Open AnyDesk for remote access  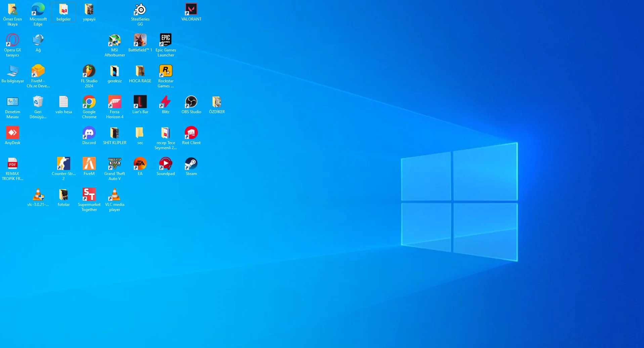(x=12, y=133)
